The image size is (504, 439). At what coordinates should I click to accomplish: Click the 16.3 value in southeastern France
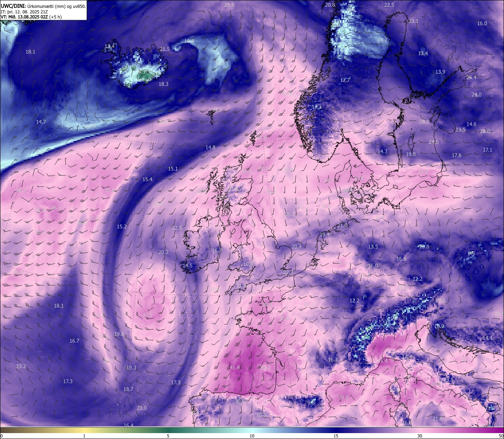click(333, 359)
